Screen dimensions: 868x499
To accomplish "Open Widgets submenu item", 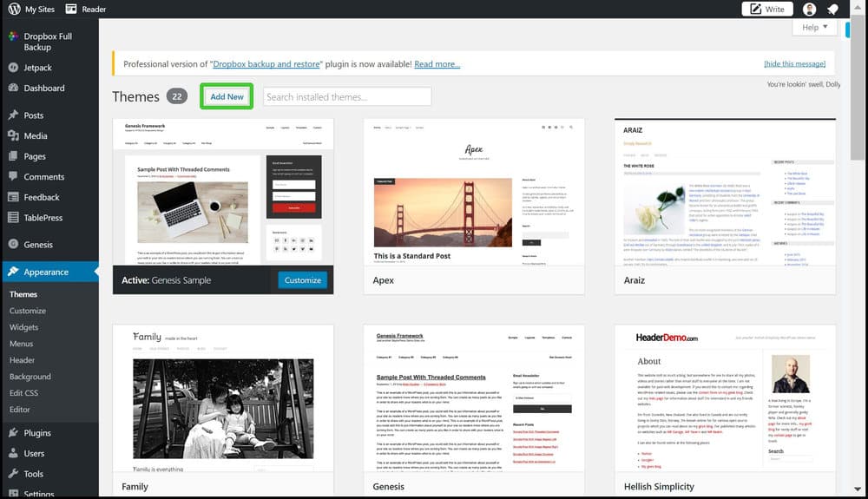I will click(x=23, y=327).
